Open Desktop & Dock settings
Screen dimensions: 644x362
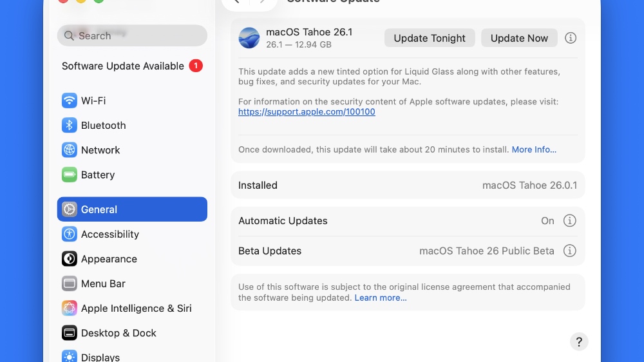coord(118,333)
